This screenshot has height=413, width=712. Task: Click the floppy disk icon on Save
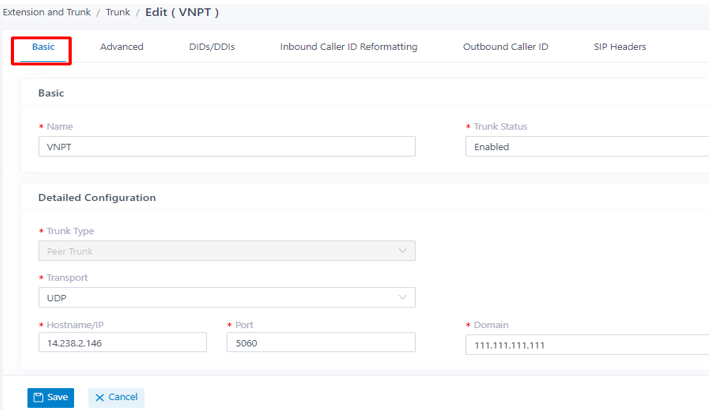tap(39, 398)
